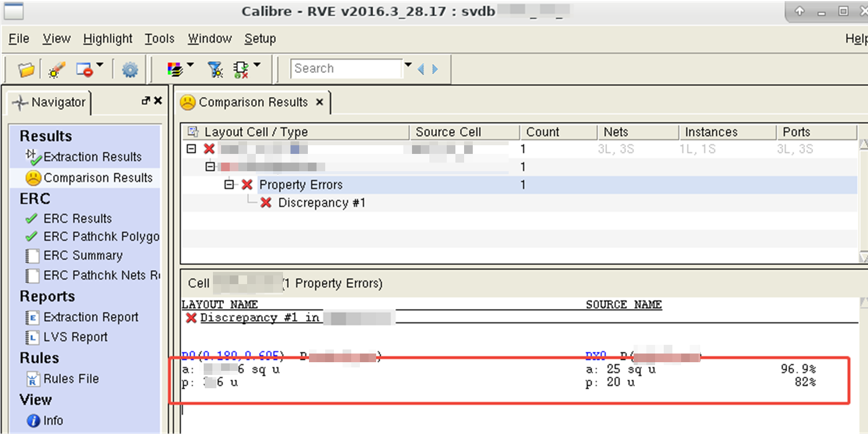This screenshot has height=438, width=868.
Task: Sort by Layout Cell / Type column
Action: (295, 132)
